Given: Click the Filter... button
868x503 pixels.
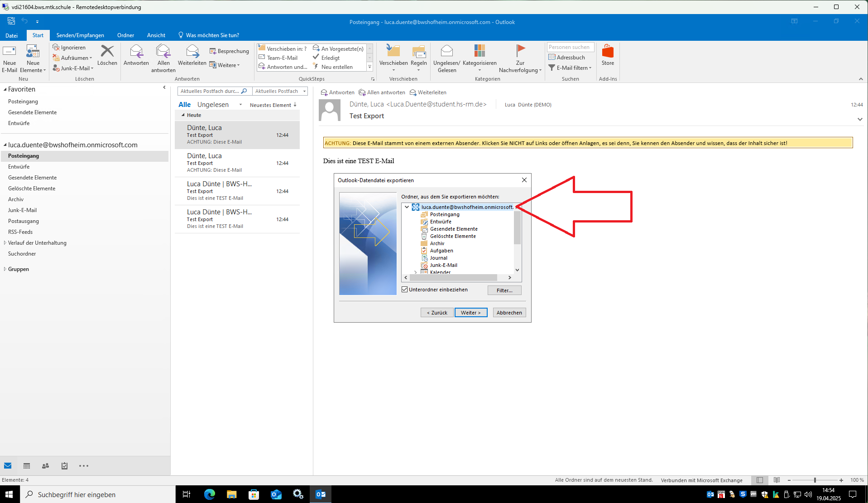Looking at the screenshot, I should (x=504, y=290).
